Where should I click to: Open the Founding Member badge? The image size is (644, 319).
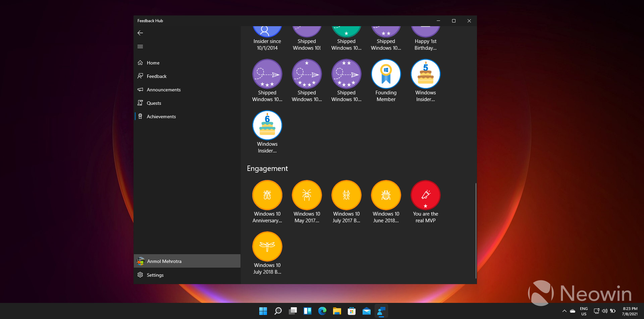pyautogui.click(x=386, y=81)
